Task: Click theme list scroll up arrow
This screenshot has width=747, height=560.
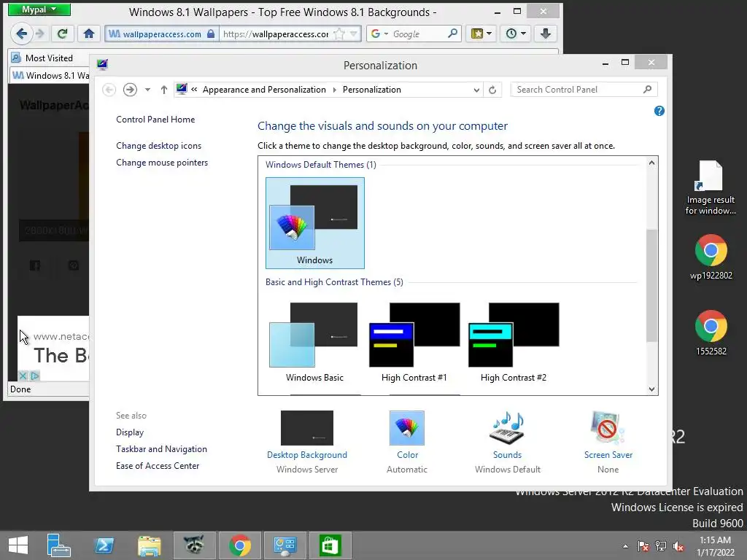Action: (x=651, y=163)
